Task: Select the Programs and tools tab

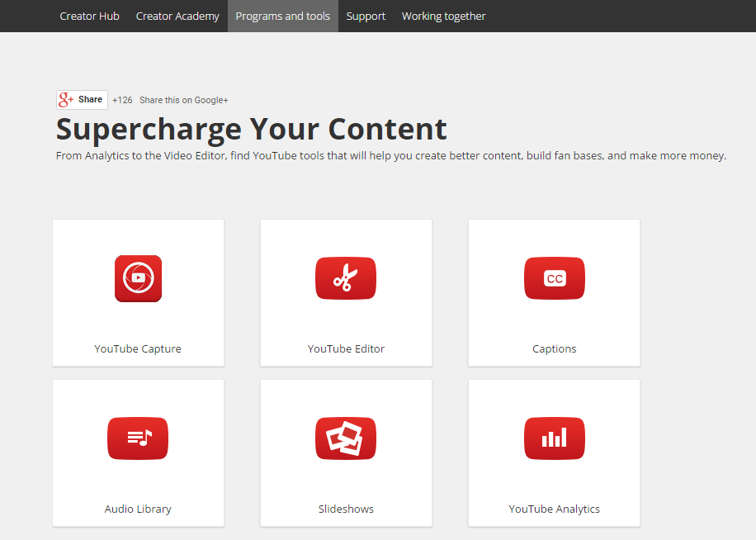Action: coord(282,16)
